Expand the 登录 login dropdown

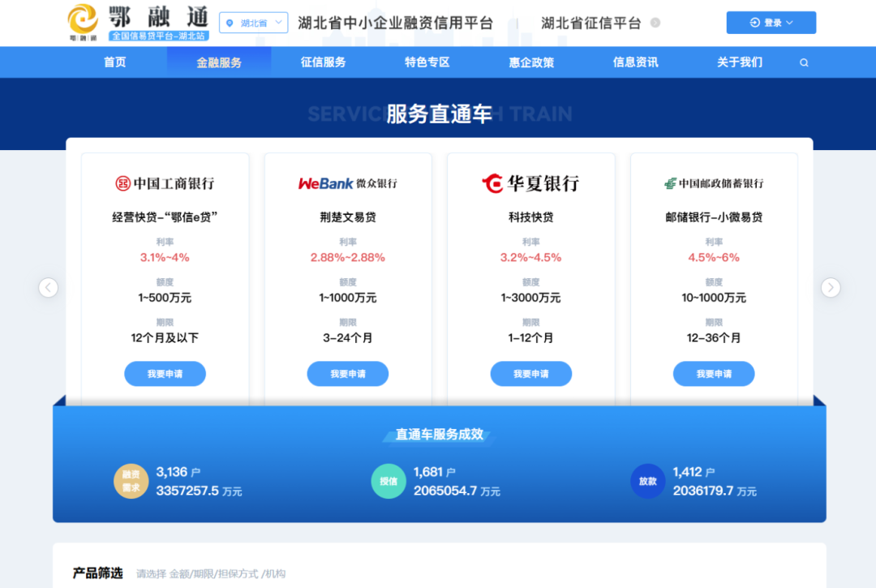771,23
